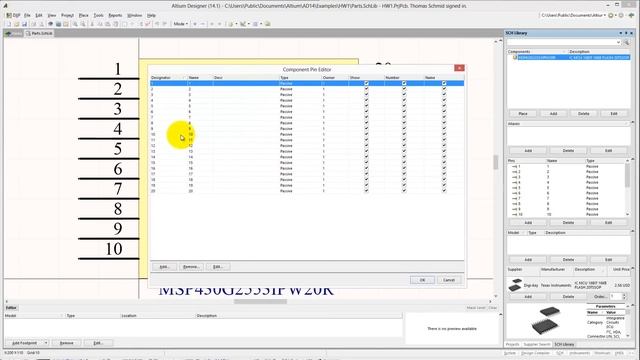Toggle Show checkbox for pin 1 row
Image resolution: width=640 pixels, height=360 pixels.
coord(366,83)
